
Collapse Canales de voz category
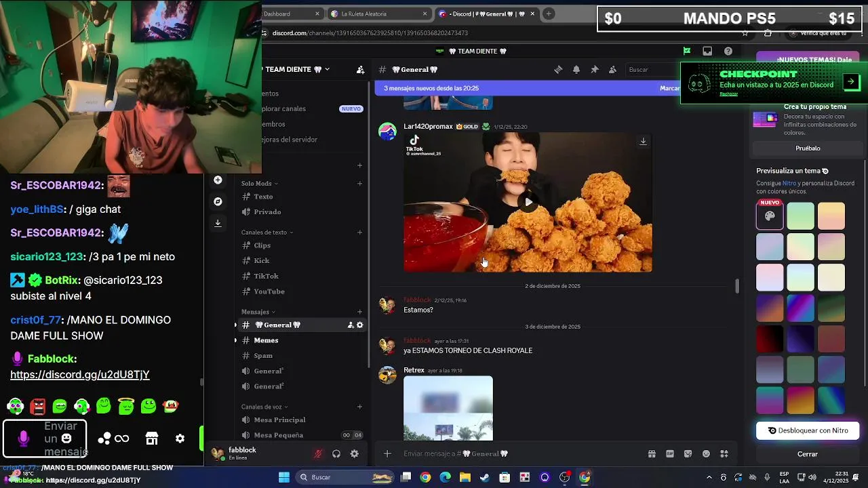[265, 407]
